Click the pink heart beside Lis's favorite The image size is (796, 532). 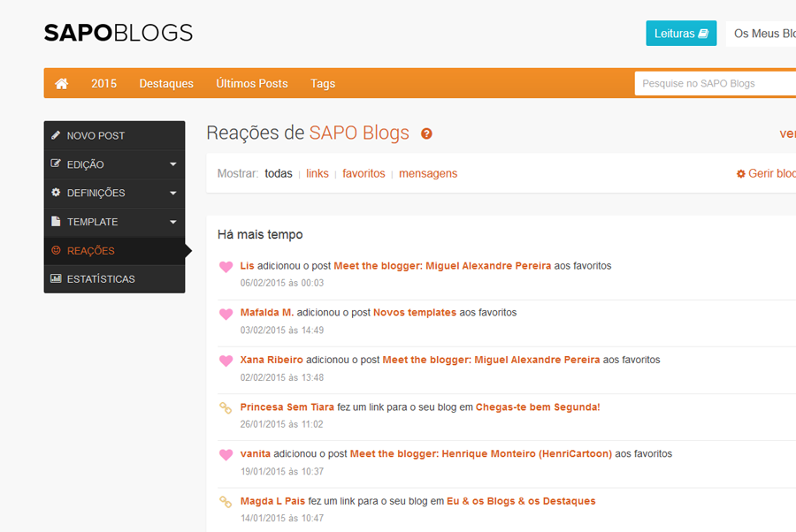[226, 267]
